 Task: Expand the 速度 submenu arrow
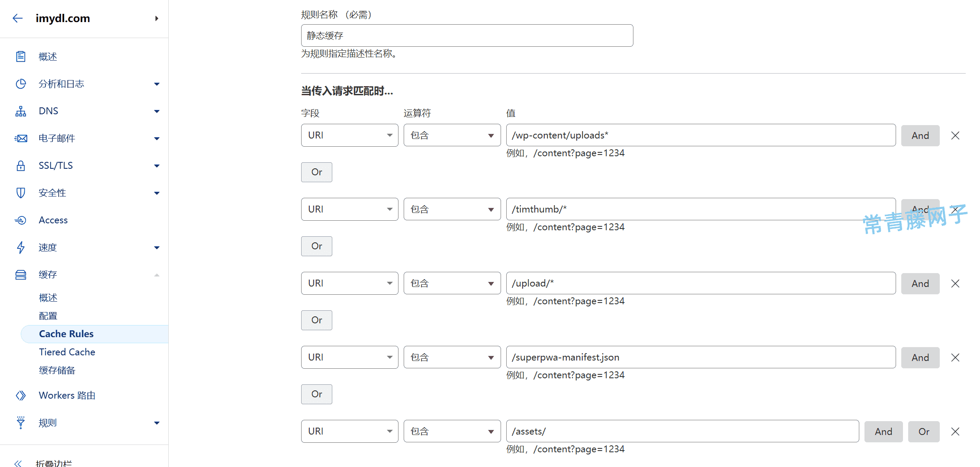157,248
